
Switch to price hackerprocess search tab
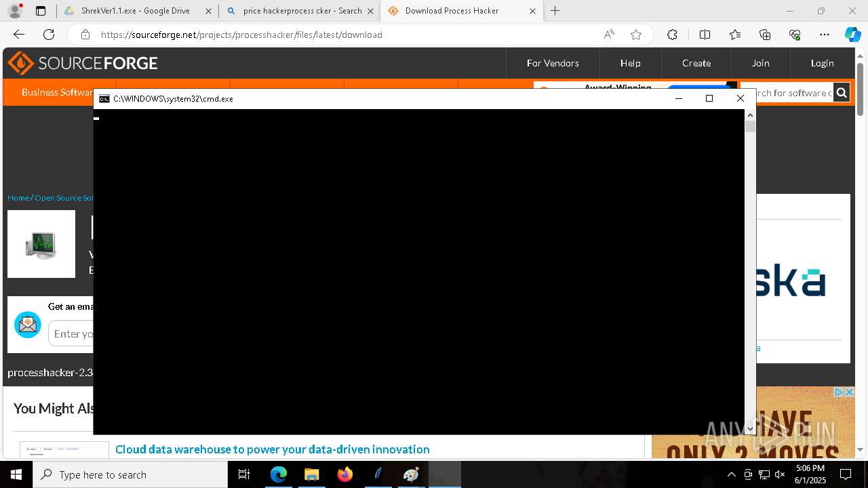(302, 11)
